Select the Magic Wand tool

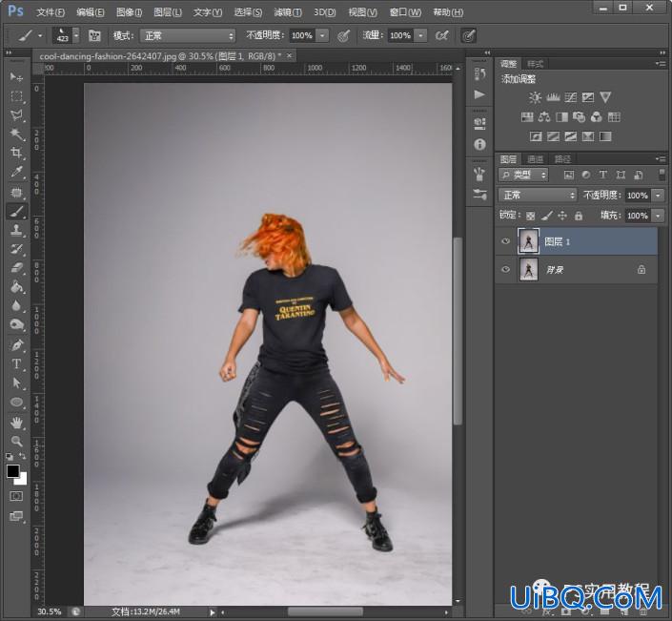(x=17, y=134)
